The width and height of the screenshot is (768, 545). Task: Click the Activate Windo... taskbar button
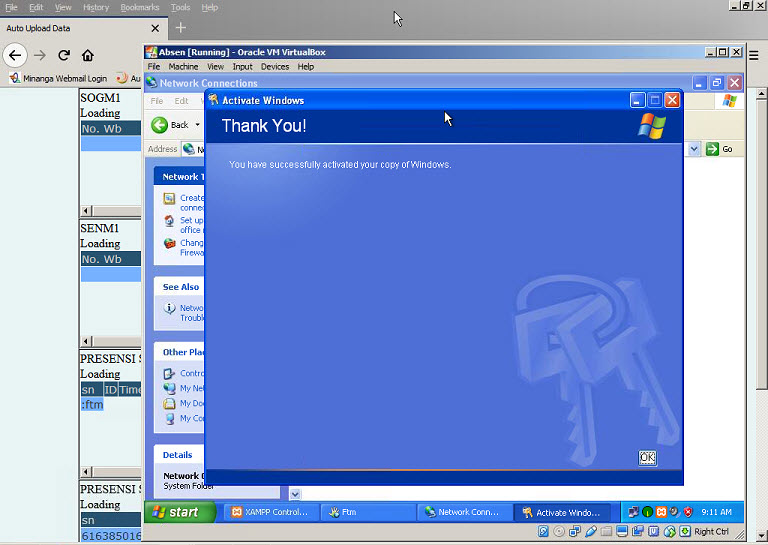click(x=561, y=512)
